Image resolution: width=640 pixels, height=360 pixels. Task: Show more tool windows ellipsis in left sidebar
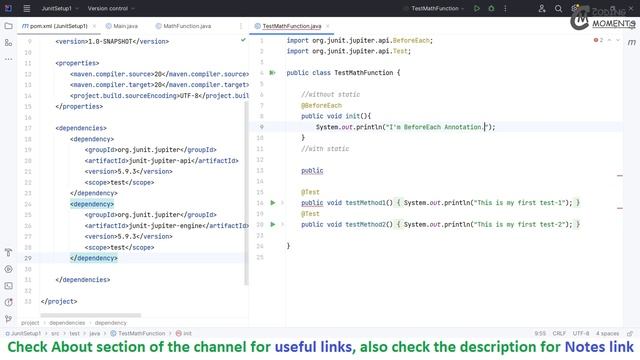click(8, 59)
